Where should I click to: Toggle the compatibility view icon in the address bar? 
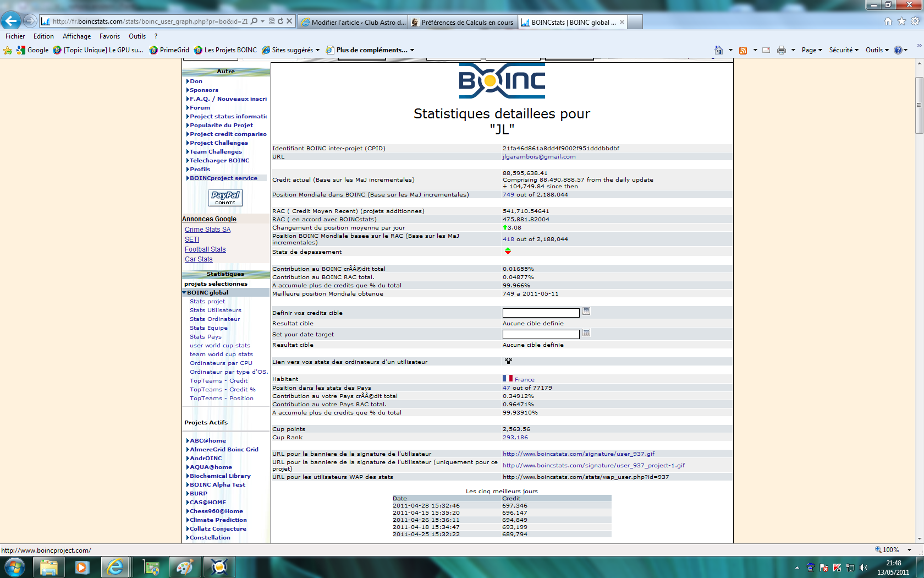click(x=272, y=21)
